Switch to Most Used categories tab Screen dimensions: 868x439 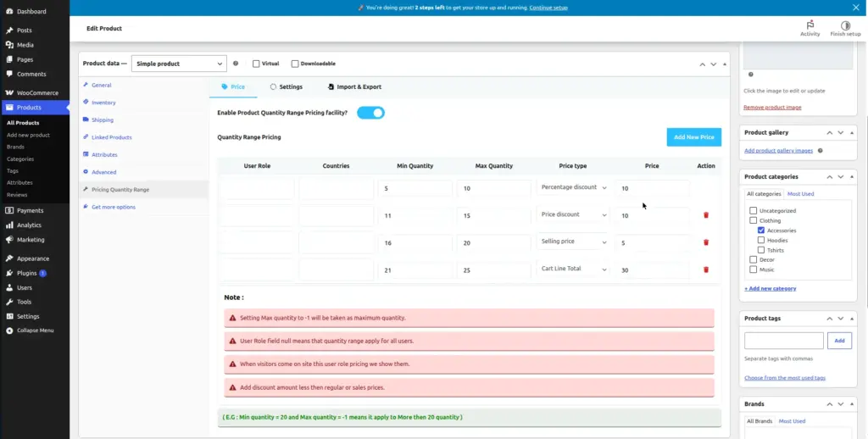[x=800, y=194]
